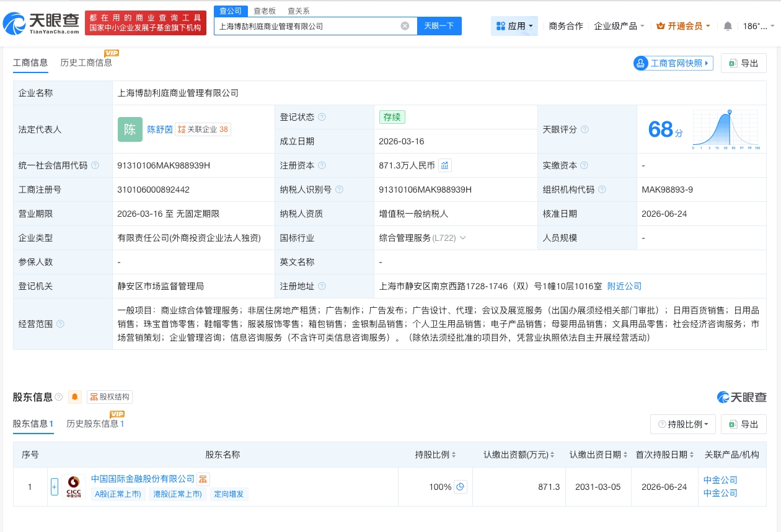The height and width of the screenshot is (532, 781).
Task: Switch to the 查老板 search tab
Action: coord(265,11)
